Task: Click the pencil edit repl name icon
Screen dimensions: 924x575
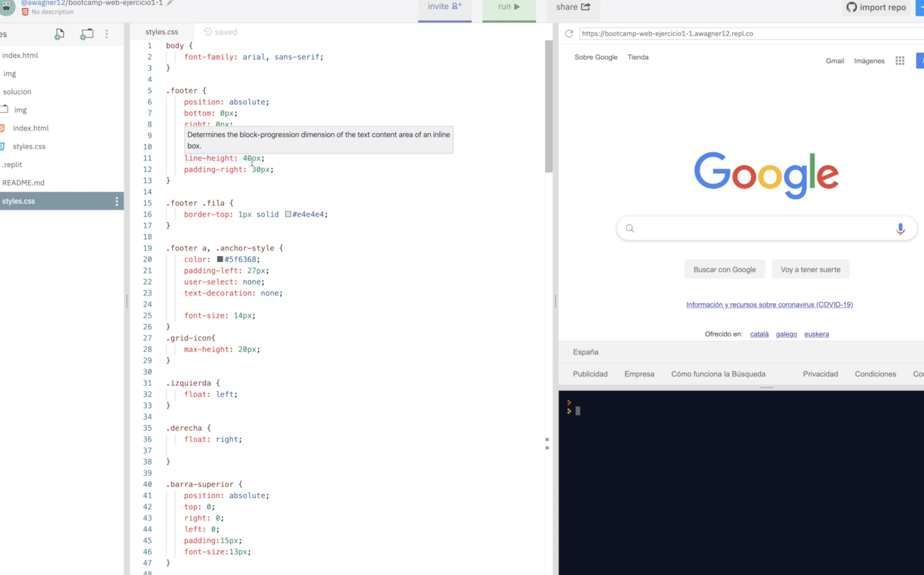Action: (170, 3)
